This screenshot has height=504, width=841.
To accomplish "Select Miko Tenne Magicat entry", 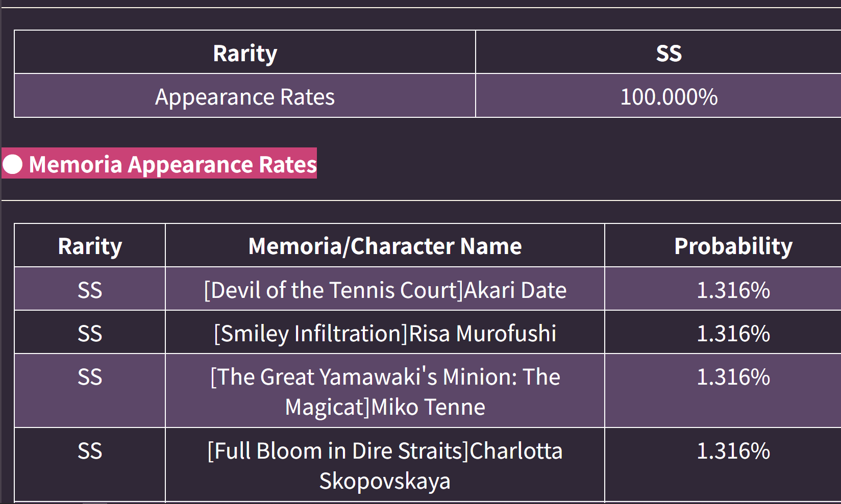I will click(x=385, y=391).
